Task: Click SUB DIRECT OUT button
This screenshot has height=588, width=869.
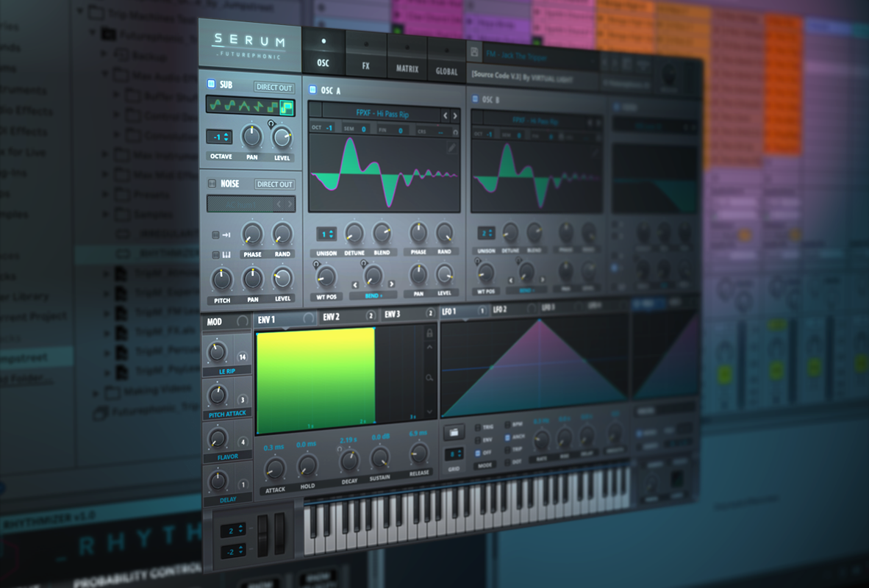Action: click(274, 87)
